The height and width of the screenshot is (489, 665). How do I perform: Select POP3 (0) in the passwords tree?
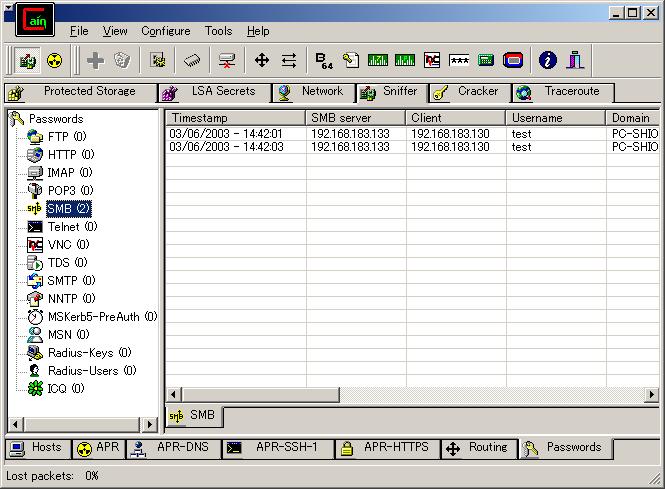[x=70, y=190]
